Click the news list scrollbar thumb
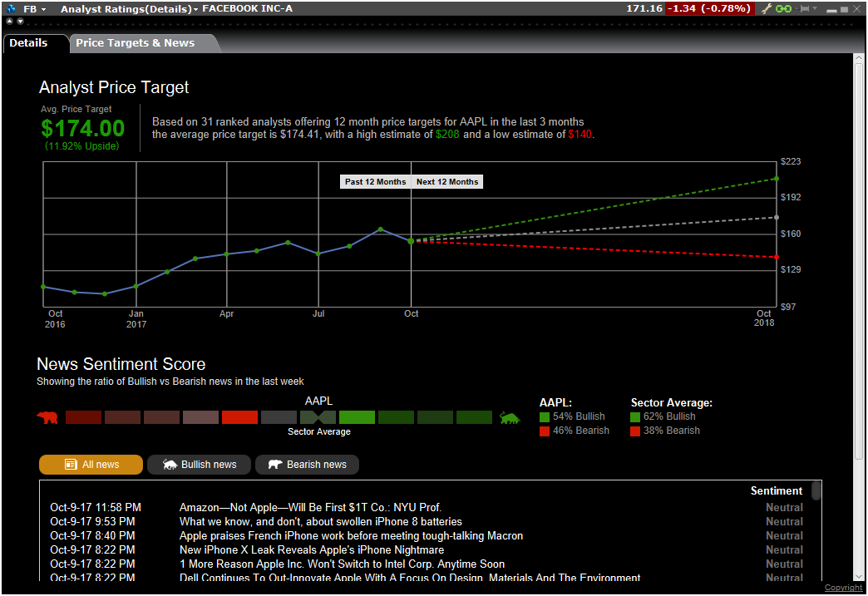This screenshot has width=868, height=596. pos(816,491)
